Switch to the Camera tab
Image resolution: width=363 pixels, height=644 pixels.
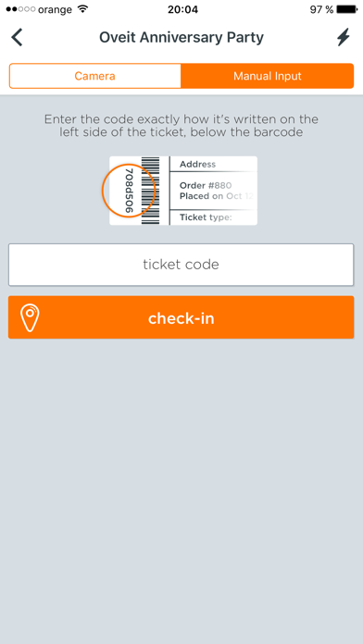coord(95,76)
